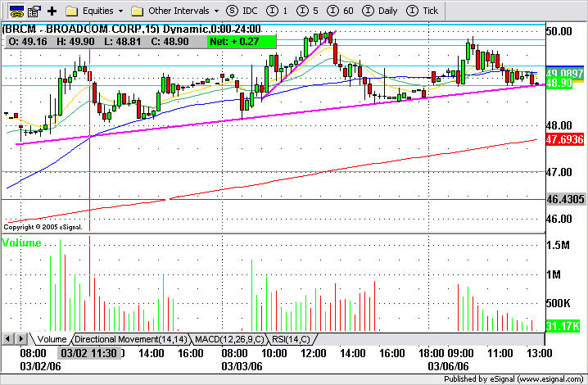
Task: Click the 1M volume axis label
Action: pyautogui.click(x=554, y=274)
